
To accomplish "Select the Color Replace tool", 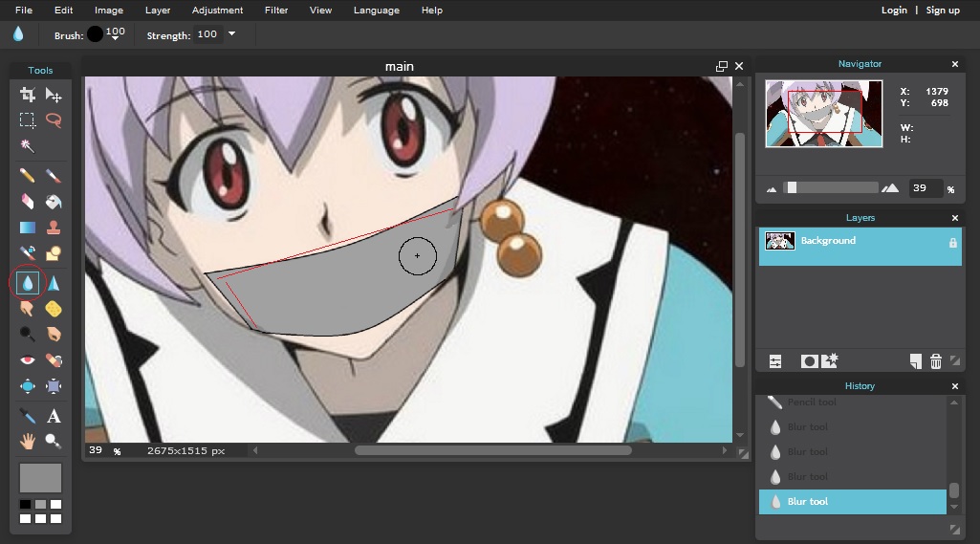I will coord(28,253).
